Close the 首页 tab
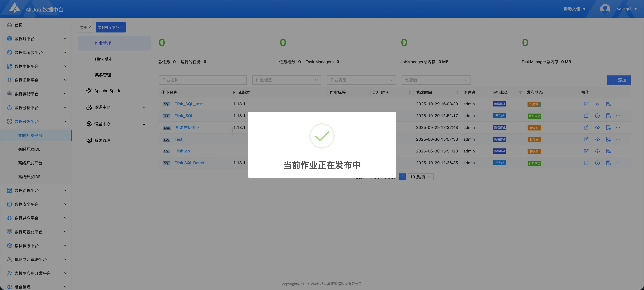 coord(90,27)
